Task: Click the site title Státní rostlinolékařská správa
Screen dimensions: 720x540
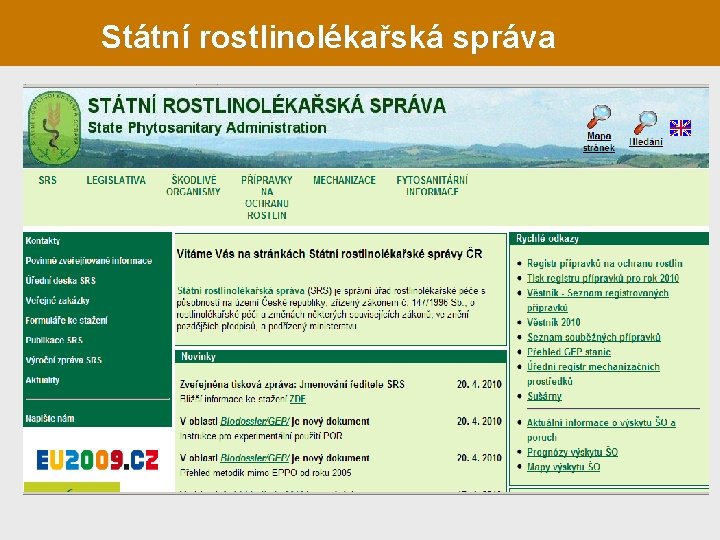Action: 266,106
